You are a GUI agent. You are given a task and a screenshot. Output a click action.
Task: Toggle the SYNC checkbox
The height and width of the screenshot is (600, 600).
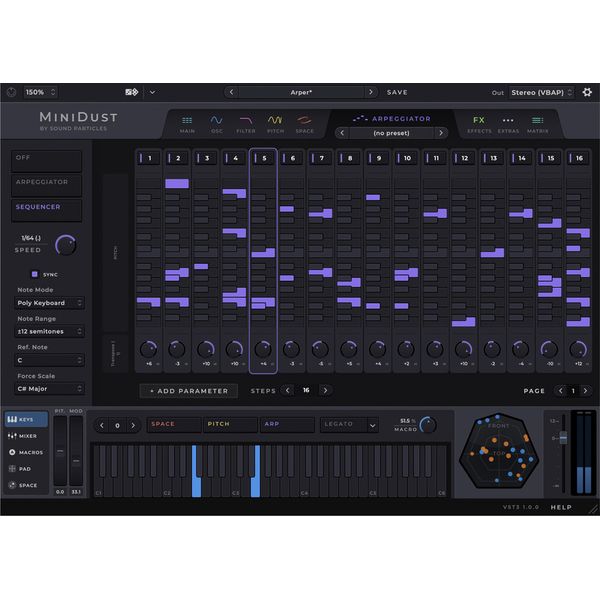coord(35,274)
